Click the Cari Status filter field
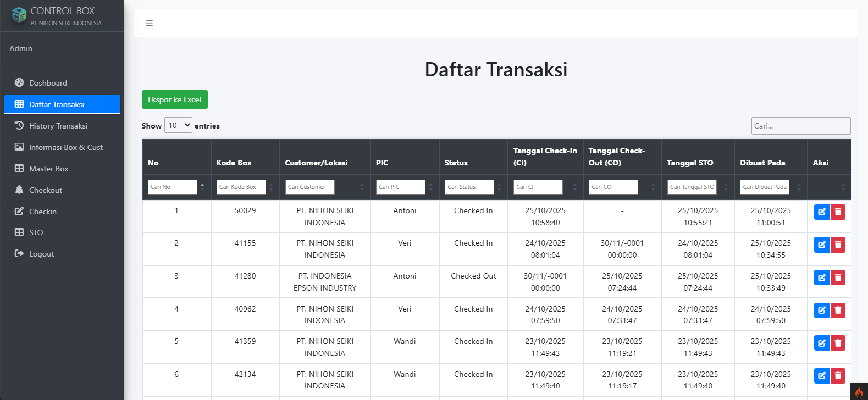 [469, 187]
